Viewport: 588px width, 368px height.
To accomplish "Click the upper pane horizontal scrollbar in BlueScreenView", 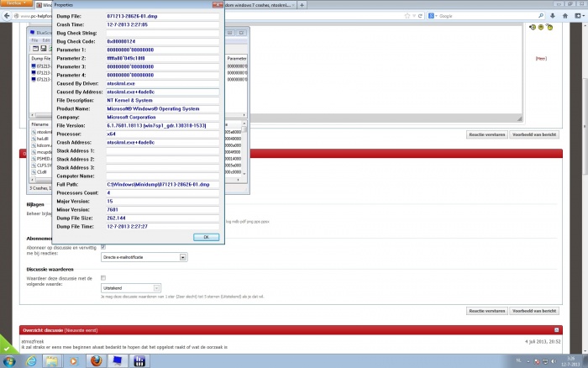I will 43,115.
